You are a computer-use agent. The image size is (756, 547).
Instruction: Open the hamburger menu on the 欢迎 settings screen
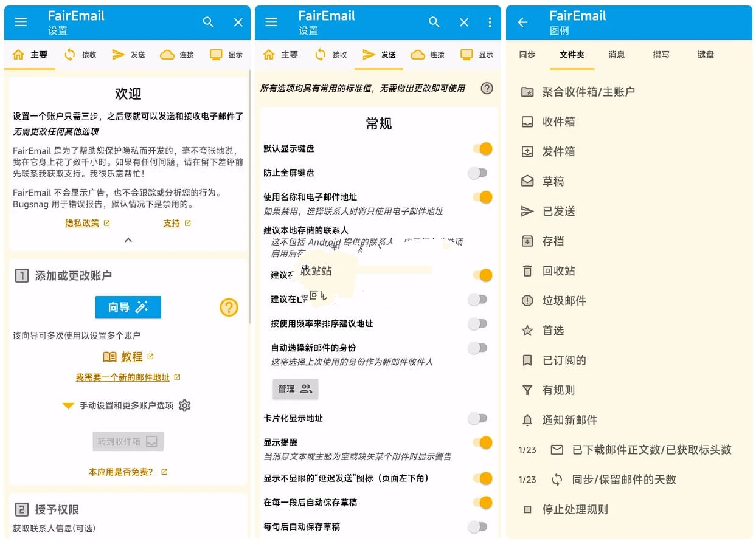pos(21,22)
